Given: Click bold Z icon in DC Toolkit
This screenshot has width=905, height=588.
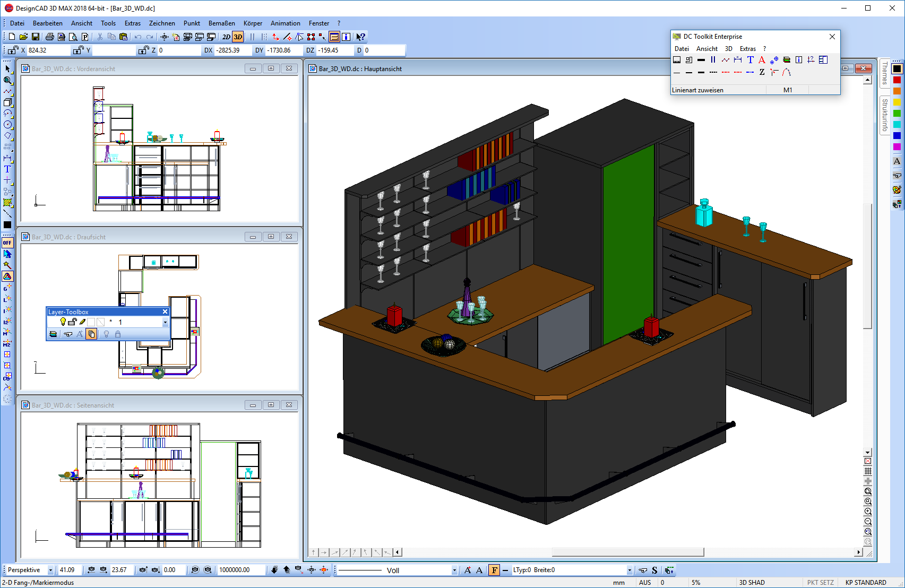Looking at the screenshot, I should pos(762,72).
